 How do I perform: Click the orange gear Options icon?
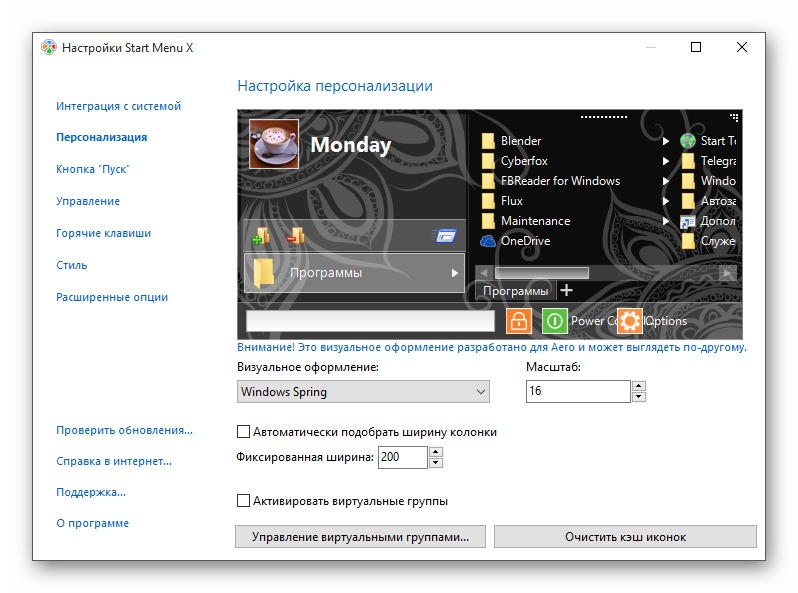[630, 321]
